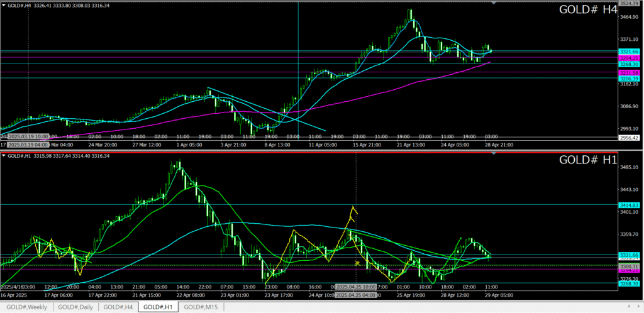Switch to the GOLD#,Weekly chart tab
Image resolution: width=644 pixels, height=313 pixels.
26,307
